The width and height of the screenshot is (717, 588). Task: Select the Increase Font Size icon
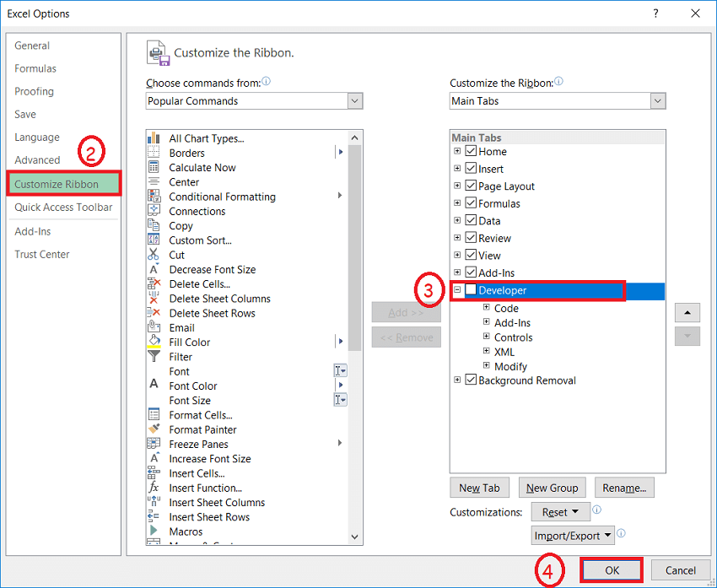point(154,458)
